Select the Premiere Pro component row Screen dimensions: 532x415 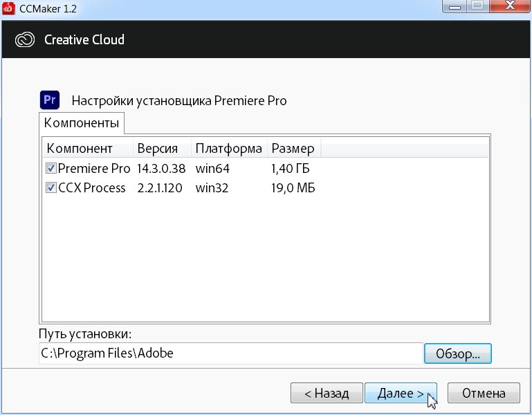(94, 169)
